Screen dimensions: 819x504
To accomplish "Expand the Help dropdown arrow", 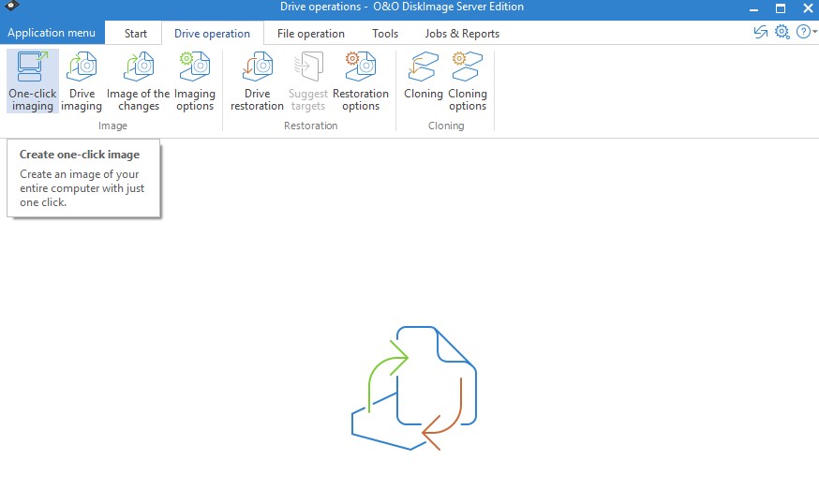I will (814, 32).
